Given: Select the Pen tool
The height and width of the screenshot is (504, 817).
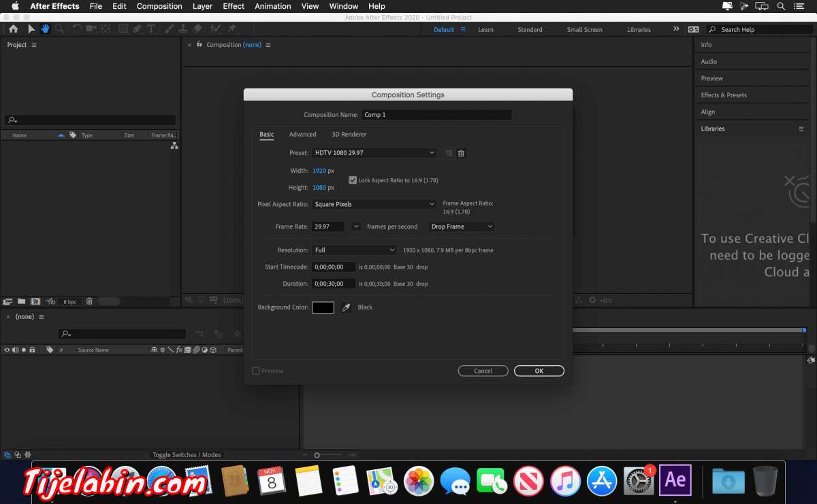Looking at the screenshot, I should click(138, 29).
